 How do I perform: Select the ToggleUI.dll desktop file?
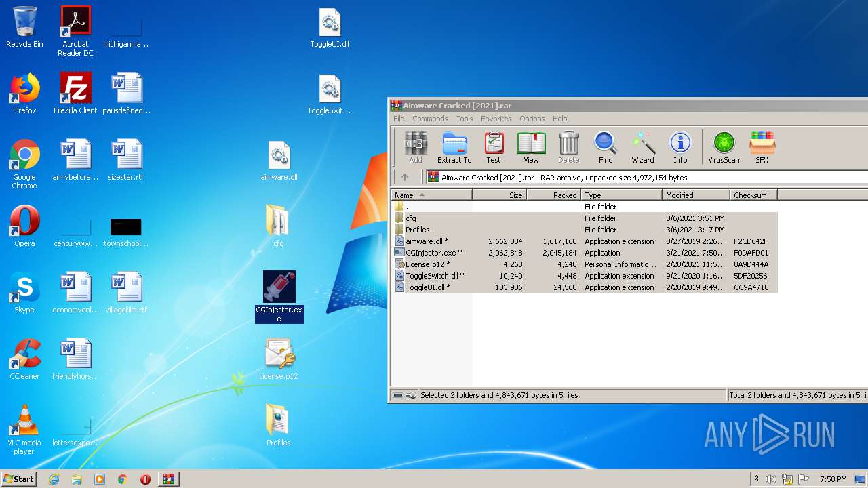pos(330,28)
